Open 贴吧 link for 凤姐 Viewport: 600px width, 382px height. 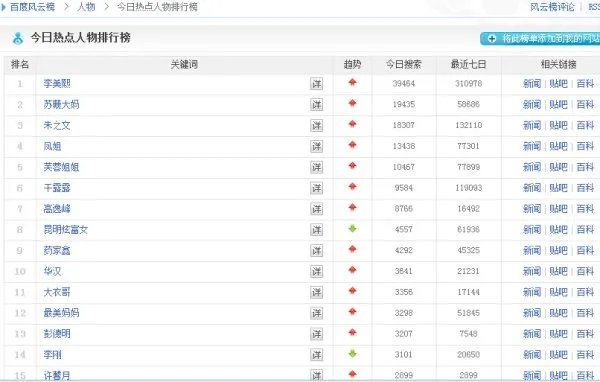(558, 146)
